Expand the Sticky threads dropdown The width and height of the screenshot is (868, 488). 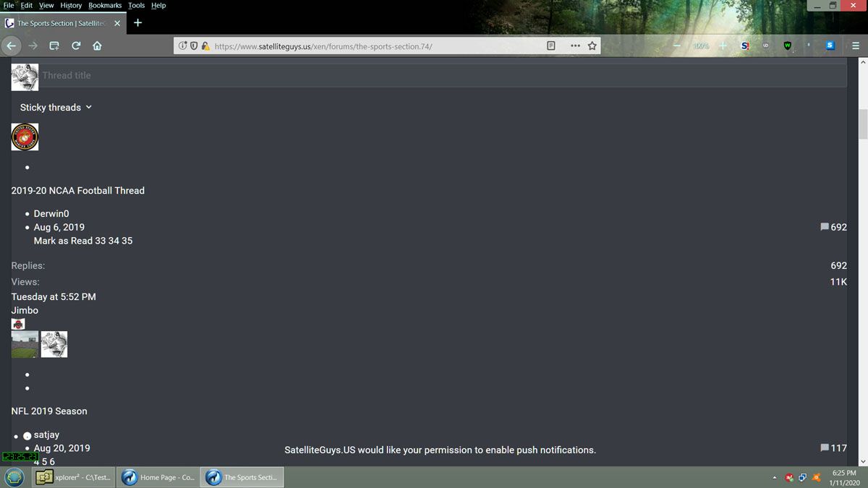pyautogui.click(x=56, y=107)
